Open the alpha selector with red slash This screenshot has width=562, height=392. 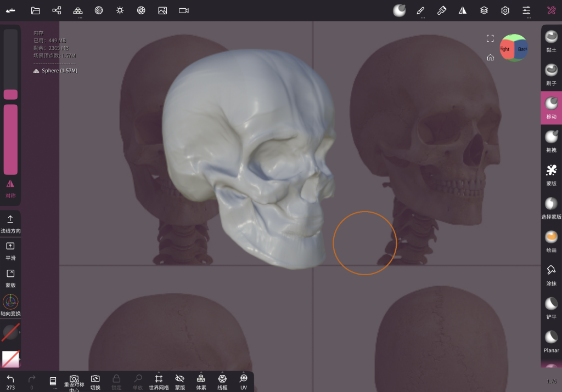[x=10, y=332]
